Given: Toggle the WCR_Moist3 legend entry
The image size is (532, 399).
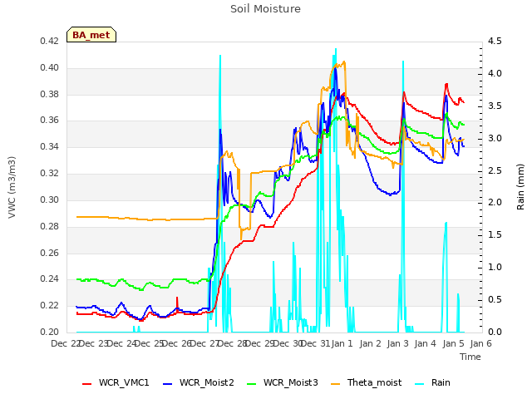Looking at the screenshot, I should pyautogui.click(x=283, y=382).
